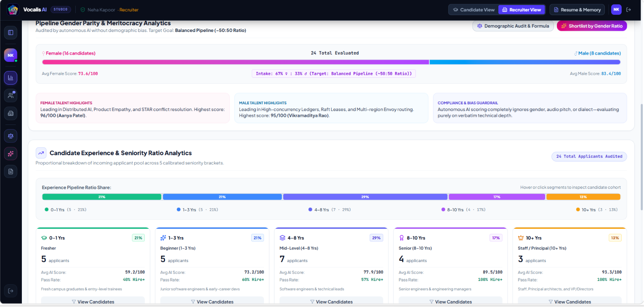Viewport: 644px width, 307px height.
Task: Switch to Recruiter View
Action: (522, 10)
